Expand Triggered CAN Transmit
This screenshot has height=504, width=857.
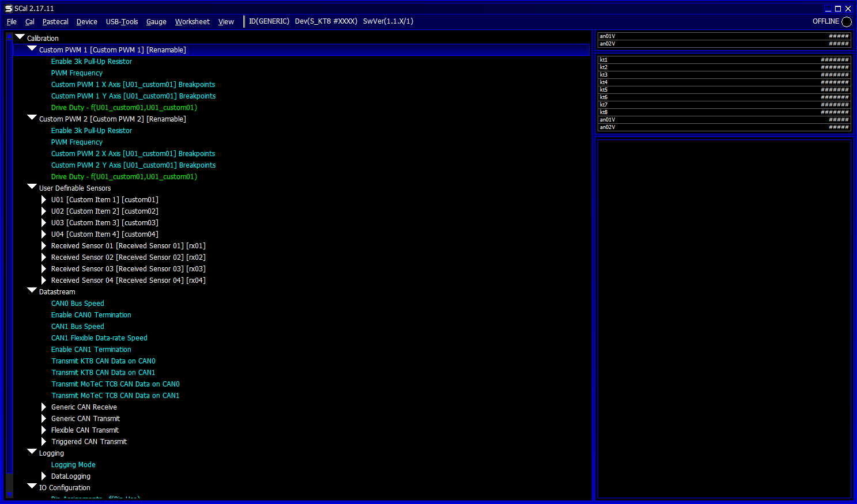(44, 442)
